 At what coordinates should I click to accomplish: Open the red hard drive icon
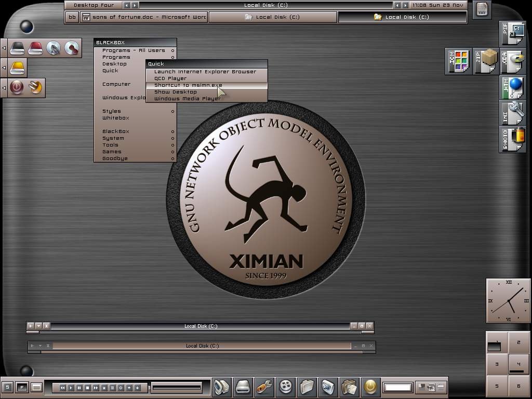coord(35,48)
